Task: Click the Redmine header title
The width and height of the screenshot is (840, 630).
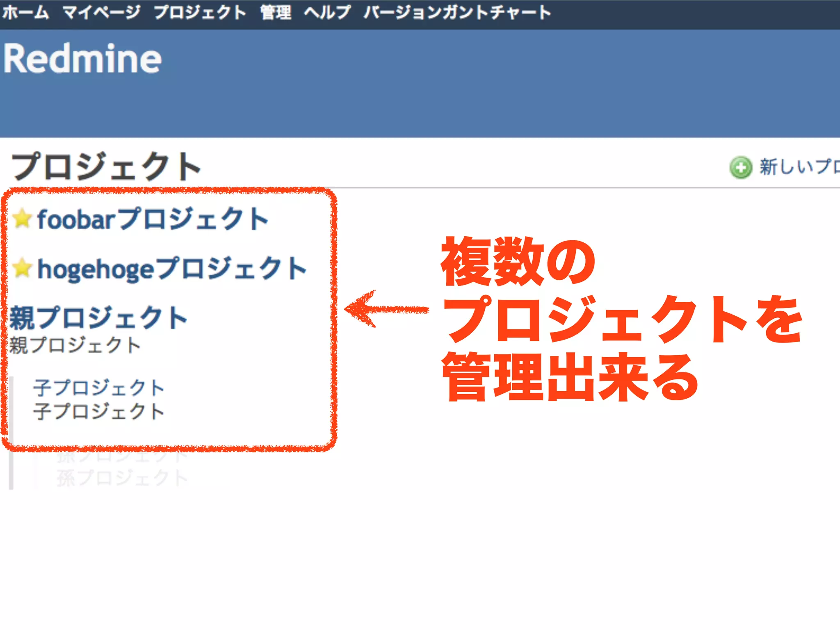Action: (82, 59)
